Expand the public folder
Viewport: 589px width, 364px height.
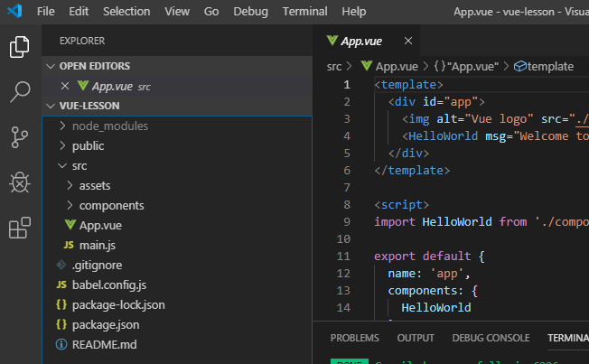point(62,145)
